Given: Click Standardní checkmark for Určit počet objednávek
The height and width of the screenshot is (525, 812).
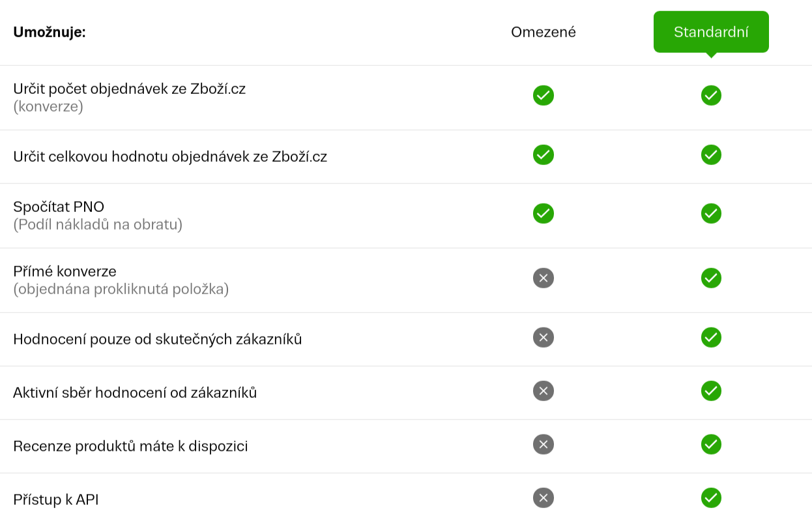Looking at the screenshot, I should (x=711, y=95).
